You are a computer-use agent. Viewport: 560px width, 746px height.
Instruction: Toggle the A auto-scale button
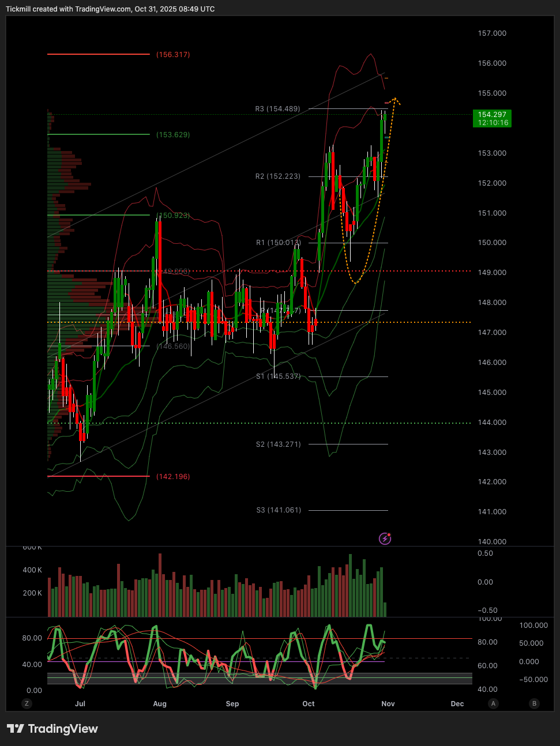tap(493, 703)
